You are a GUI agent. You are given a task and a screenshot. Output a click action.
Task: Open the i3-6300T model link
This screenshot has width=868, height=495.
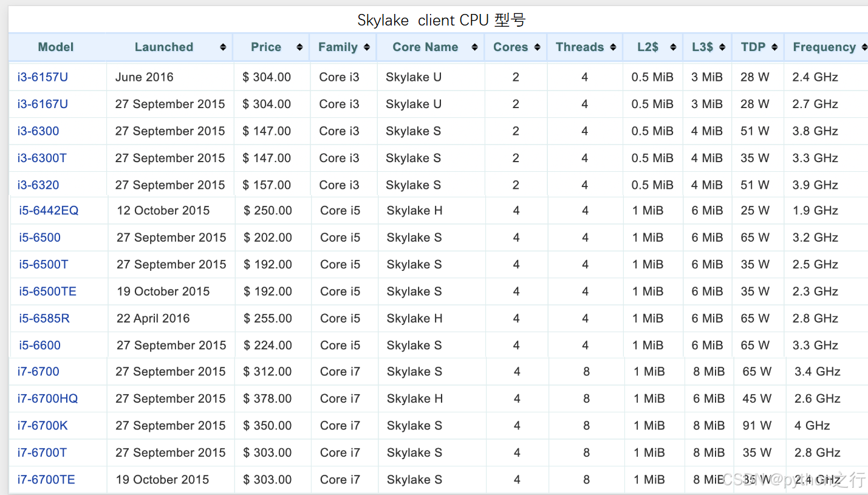point(42,158)
